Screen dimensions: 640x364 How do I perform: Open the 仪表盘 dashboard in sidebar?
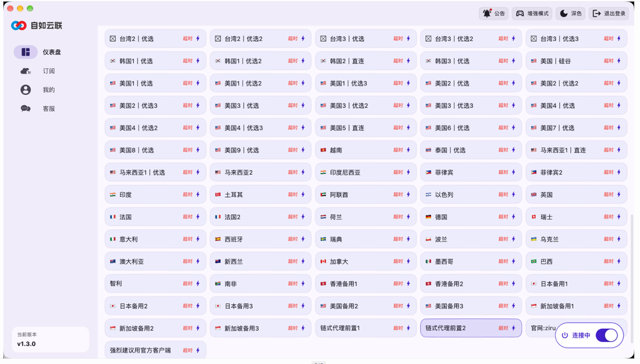click(x=39, y=52)
